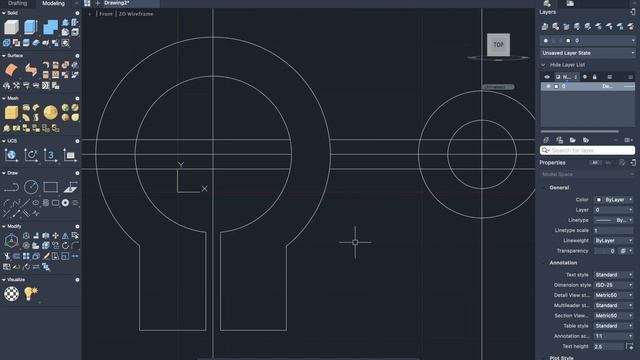This screenshot has height=360, width=640.
Task: Click the Text height value field
Action: click(609, 346)
